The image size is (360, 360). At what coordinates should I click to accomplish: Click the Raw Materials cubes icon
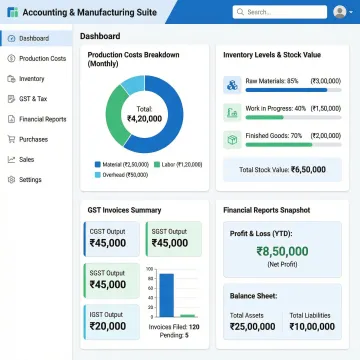click(232, 85)
